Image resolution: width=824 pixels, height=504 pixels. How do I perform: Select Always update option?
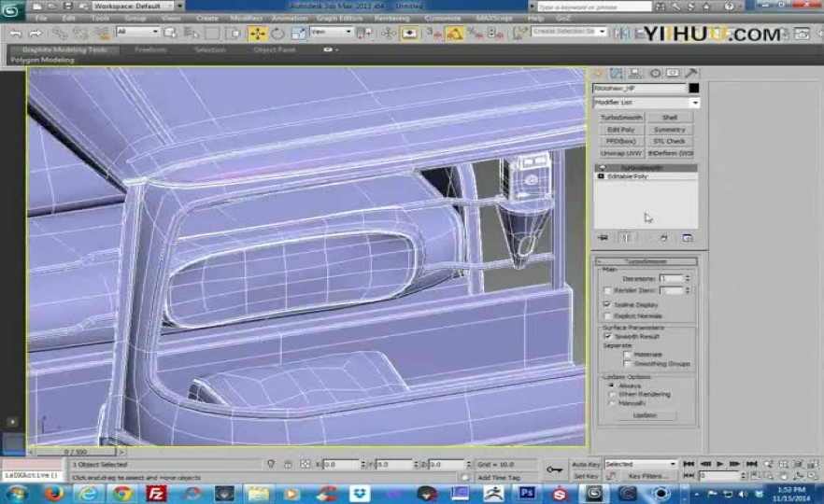tap(611, 385)
